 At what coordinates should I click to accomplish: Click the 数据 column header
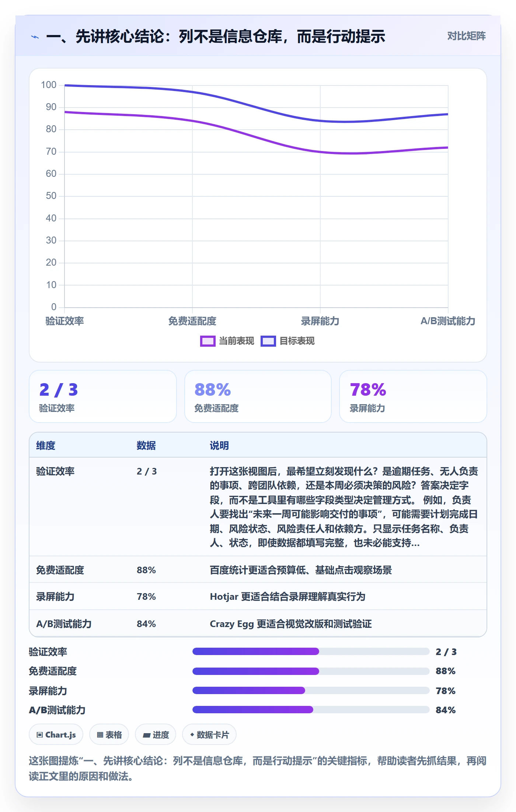tap(146, 445)
